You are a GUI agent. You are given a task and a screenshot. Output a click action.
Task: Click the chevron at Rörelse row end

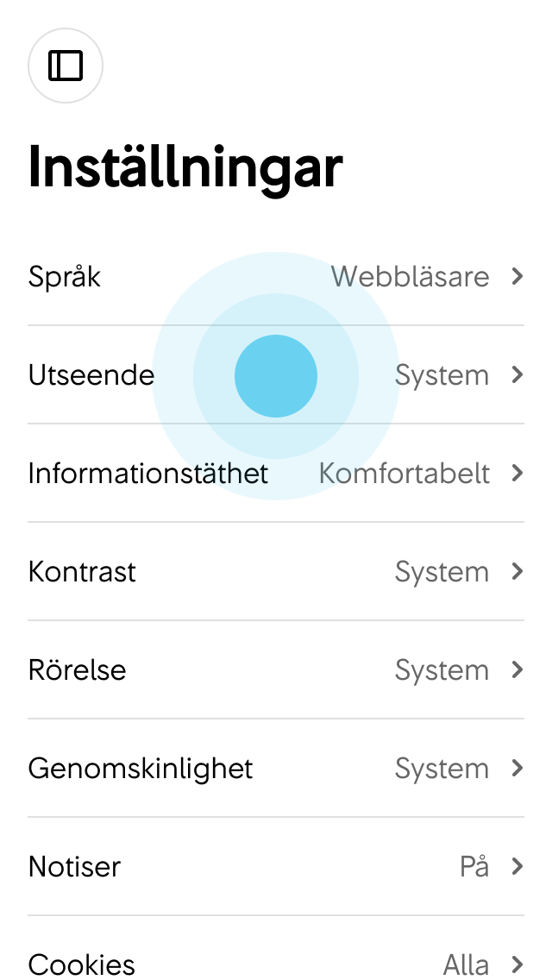click(x=517, y=670)
